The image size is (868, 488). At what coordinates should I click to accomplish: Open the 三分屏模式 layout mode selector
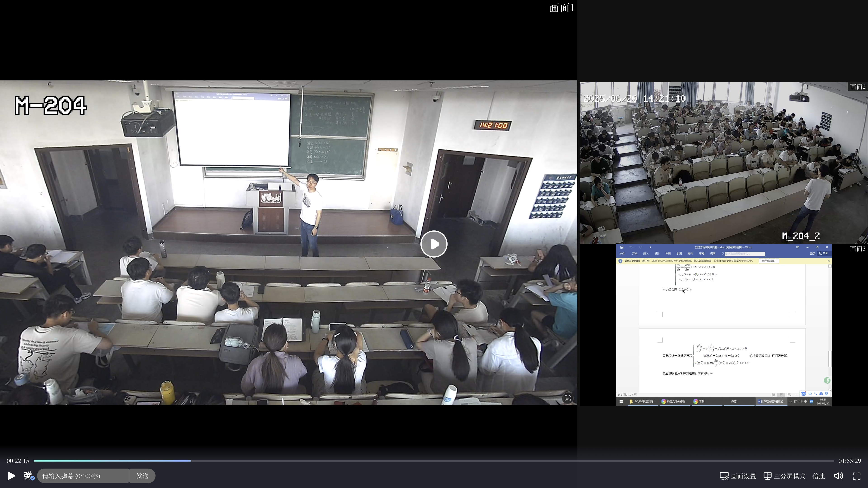point(784,476)
